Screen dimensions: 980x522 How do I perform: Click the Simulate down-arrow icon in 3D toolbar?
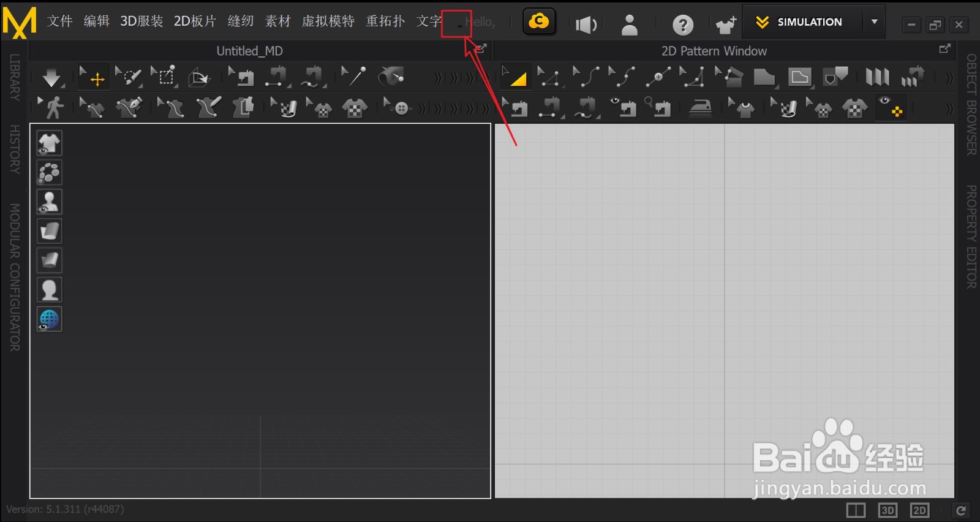51,78
